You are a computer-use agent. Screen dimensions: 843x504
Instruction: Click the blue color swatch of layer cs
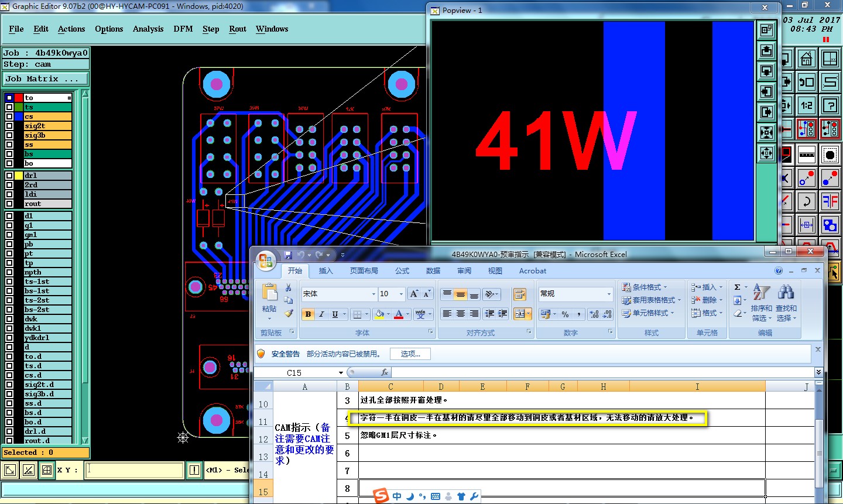point(19,116)
